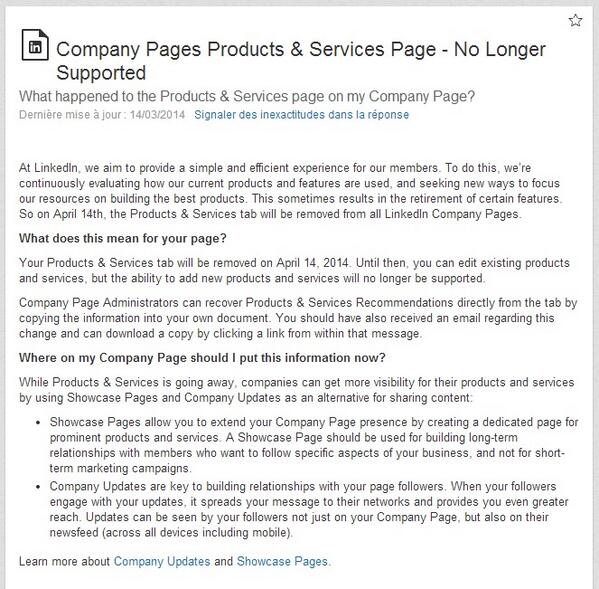Click the 'Company Pages Products & Services Page' title
This screenshot has width=599, height=589.
(301, 61)
